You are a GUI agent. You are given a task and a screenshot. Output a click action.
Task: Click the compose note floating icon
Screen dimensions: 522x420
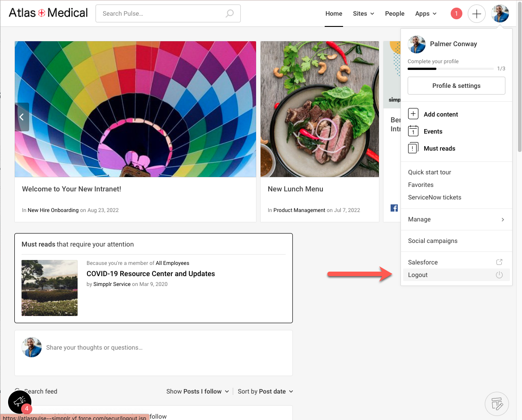pos(497,404)
